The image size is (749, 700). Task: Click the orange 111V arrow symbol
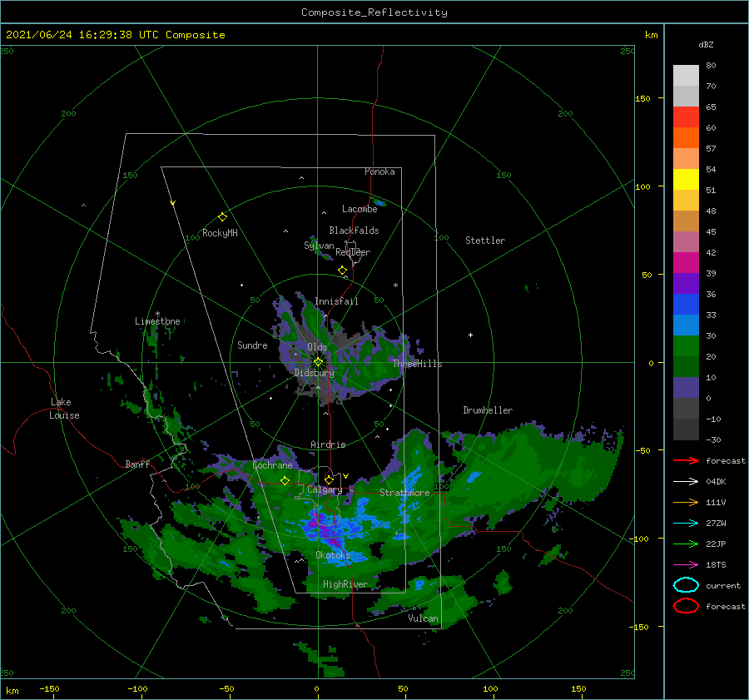click(x=686, y=502)
